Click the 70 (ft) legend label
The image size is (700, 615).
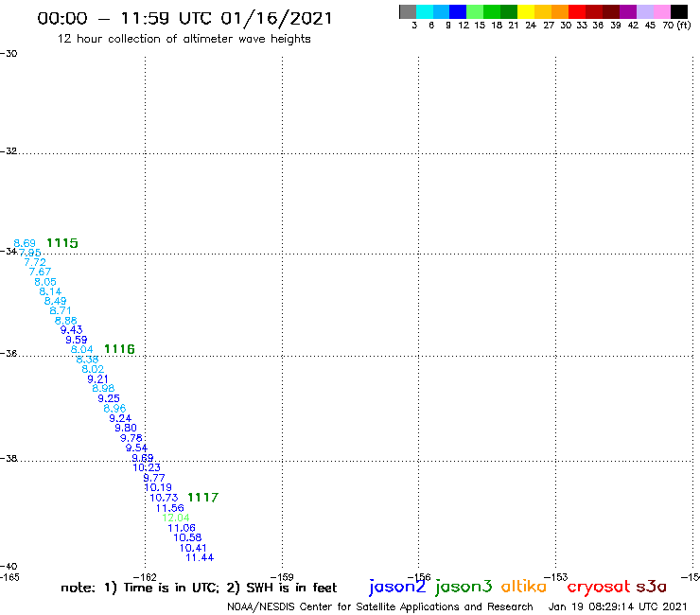pyautogui.click(x=676, y=25)
